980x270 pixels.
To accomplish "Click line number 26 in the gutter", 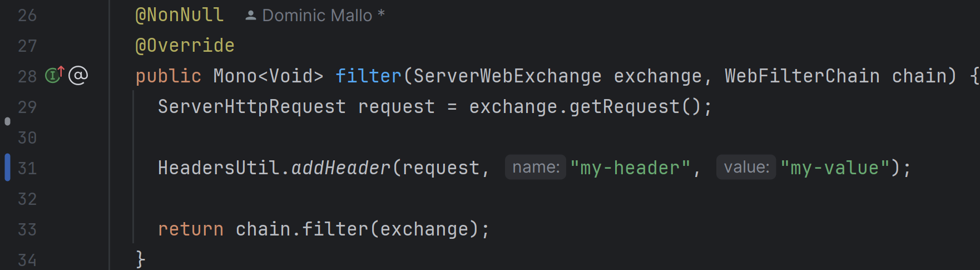I will point(27,16).
